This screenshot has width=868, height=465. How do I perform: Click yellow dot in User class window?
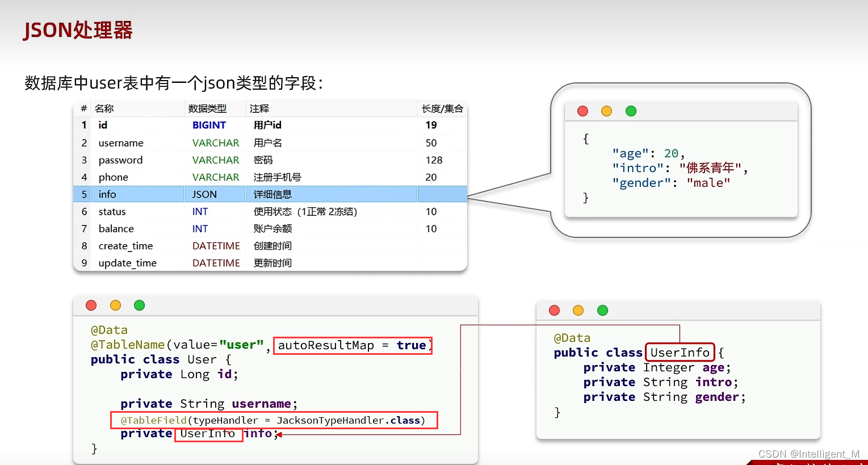click(115, 305)
